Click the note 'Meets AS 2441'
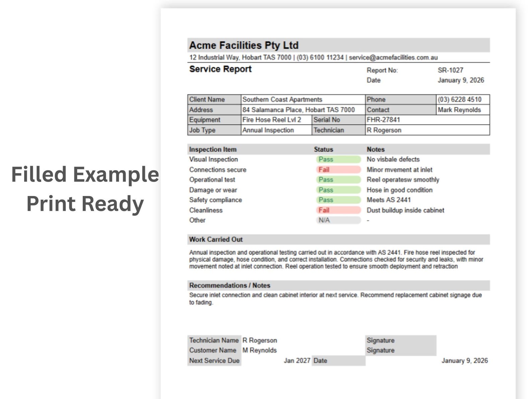Viewport: 532px width, 399px height. tap(389, 200)
